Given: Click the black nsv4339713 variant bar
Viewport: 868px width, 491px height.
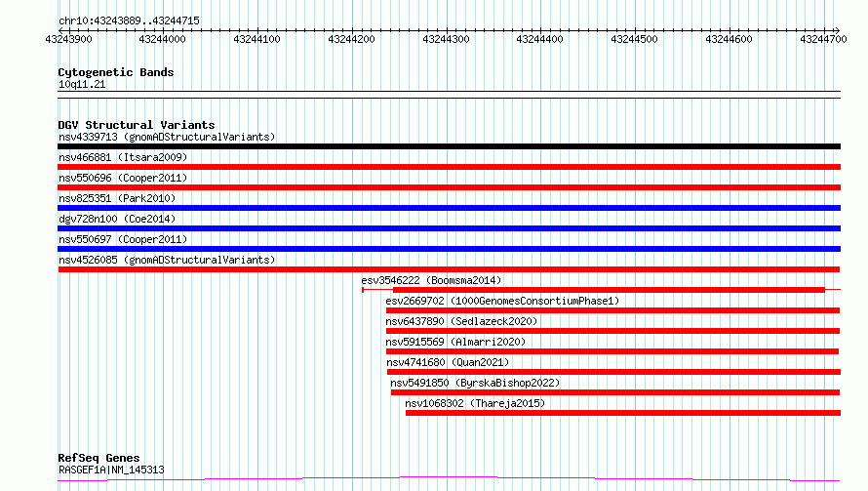Looking at the screenshot, I should pos(449,146).
